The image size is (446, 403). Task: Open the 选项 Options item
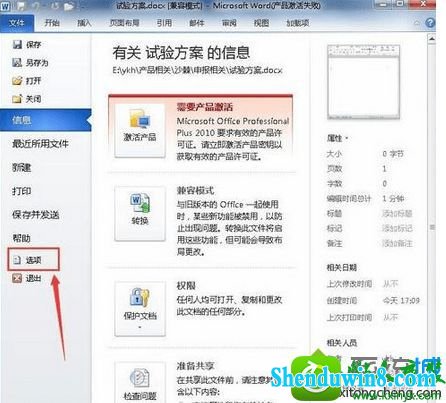tap(33, 259)
